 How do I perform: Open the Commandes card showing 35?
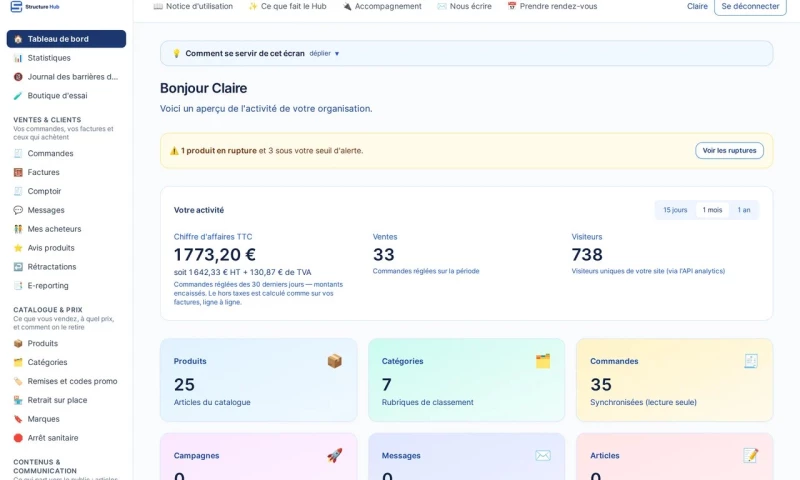coord(674,380)
